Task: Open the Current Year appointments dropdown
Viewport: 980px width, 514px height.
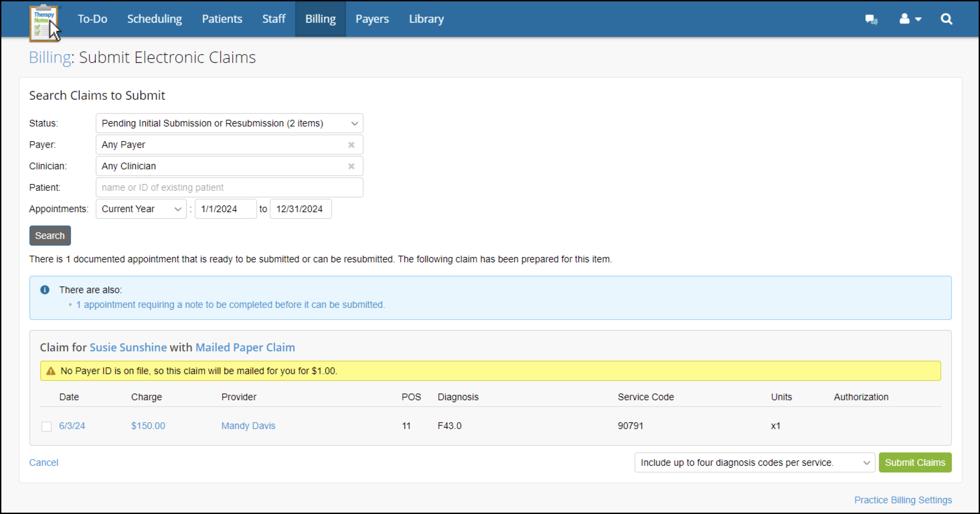Action: 141,209
